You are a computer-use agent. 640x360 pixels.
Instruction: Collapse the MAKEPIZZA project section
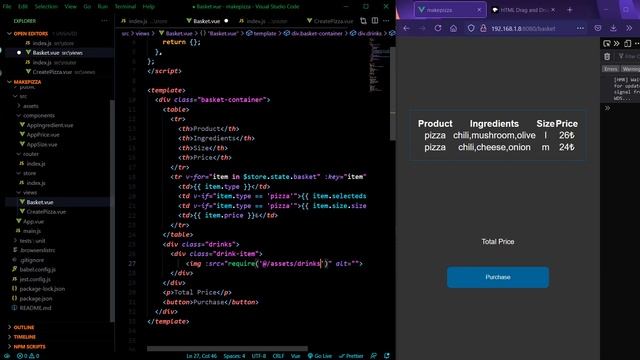point(27,82)
